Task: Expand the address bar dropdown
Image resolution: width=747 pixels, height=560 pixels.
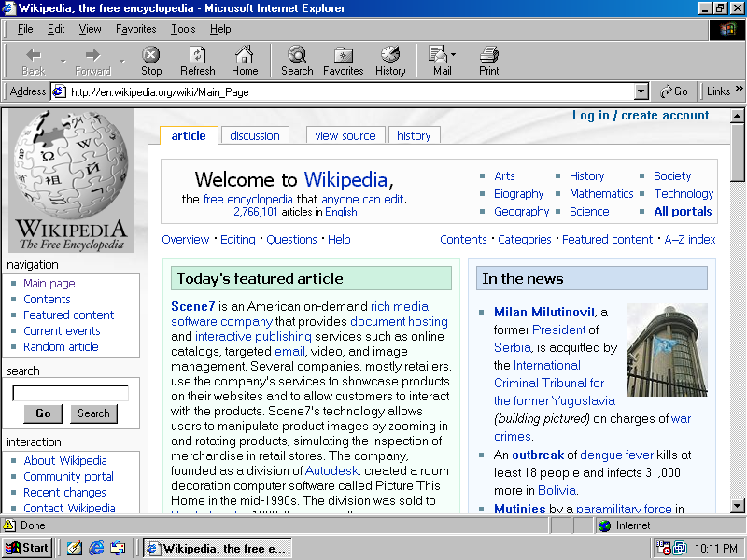Action: [641, 91]
